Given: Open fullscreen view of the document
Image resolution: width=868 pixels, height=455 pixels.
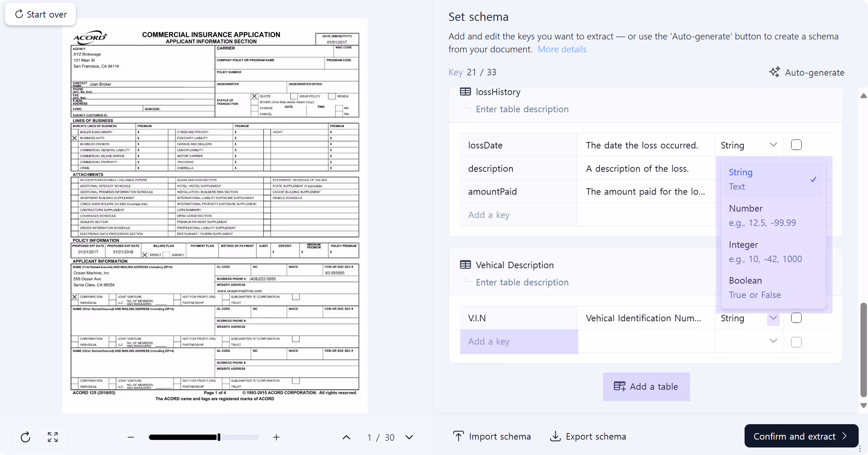Looking at the screenshot, I should tap(52, 437).
